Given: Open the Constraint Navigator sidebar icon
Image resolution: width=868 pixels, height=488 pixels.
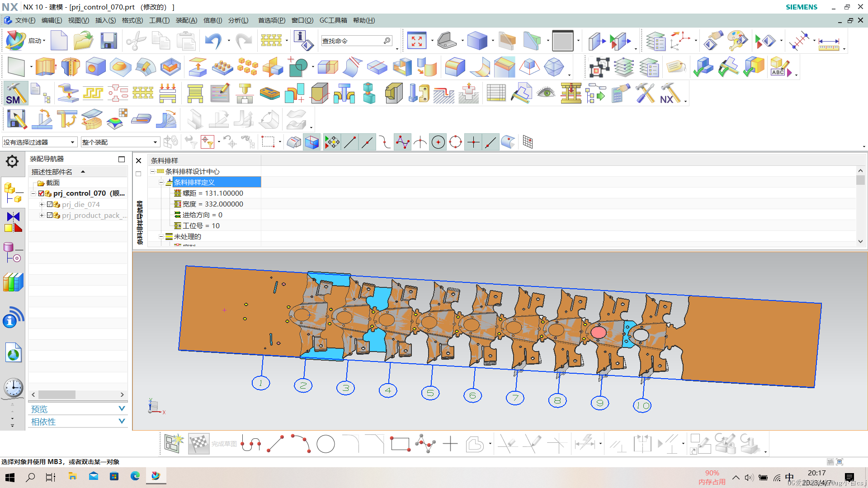Looking at the screenshot, I should [x=13, y=222].
